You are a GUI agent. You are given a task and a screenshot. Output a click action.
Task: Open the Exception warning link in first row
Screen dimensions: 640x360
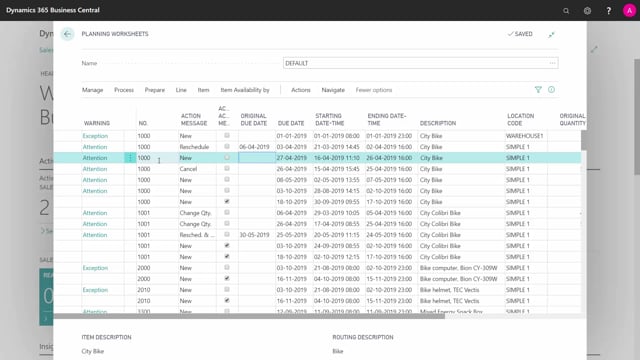[95, 136]
